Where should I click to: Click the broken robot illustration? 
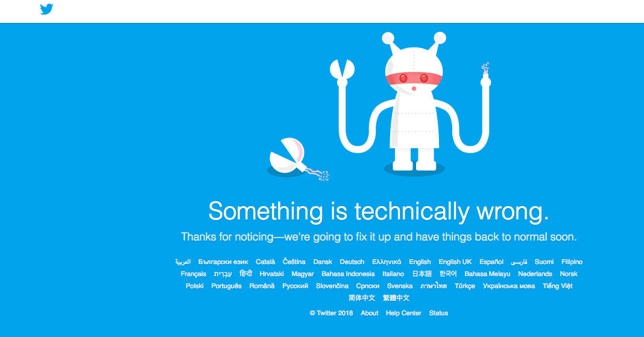pos(411,102)
